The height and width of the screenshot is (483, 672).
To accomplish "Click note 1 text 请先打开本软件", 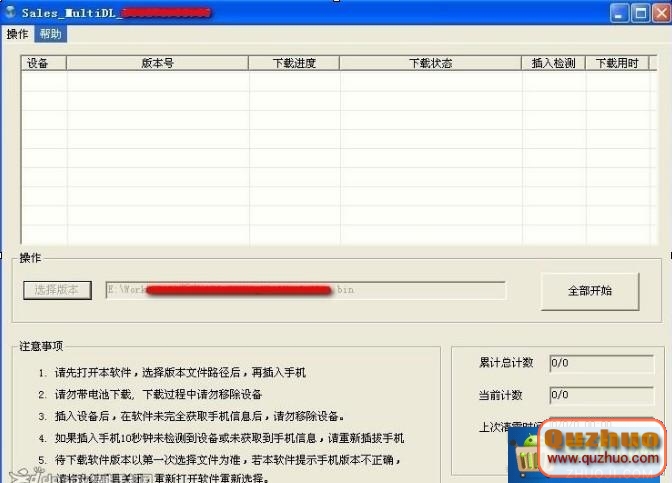I will [x=93, y=372].
